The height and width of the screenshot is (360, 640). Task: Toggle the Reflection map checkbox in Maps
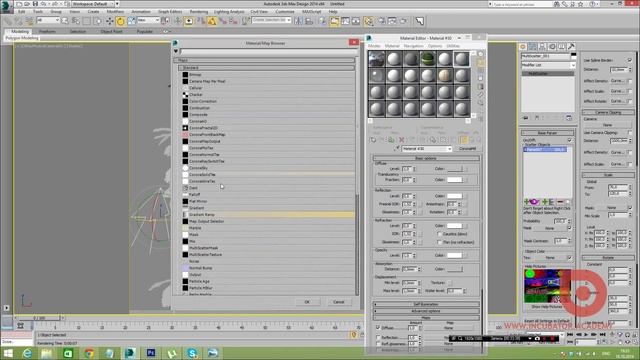click(x=378, y=338)
